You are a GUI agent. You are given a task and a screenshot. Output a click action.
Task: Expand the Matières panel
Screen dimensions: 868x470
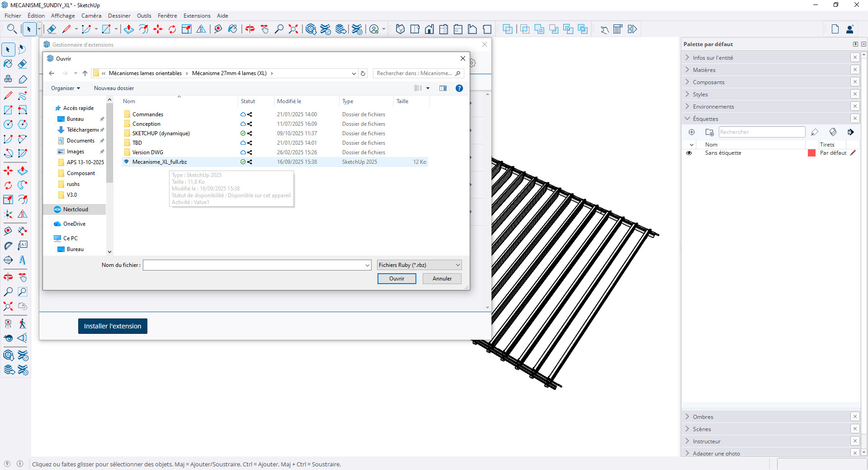tap(704, 70)
